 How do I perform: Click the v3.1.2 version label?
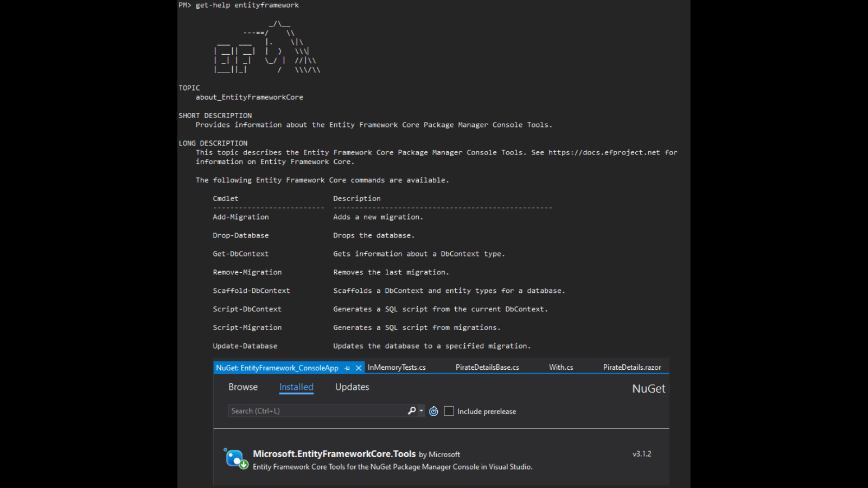click(642, 454)
